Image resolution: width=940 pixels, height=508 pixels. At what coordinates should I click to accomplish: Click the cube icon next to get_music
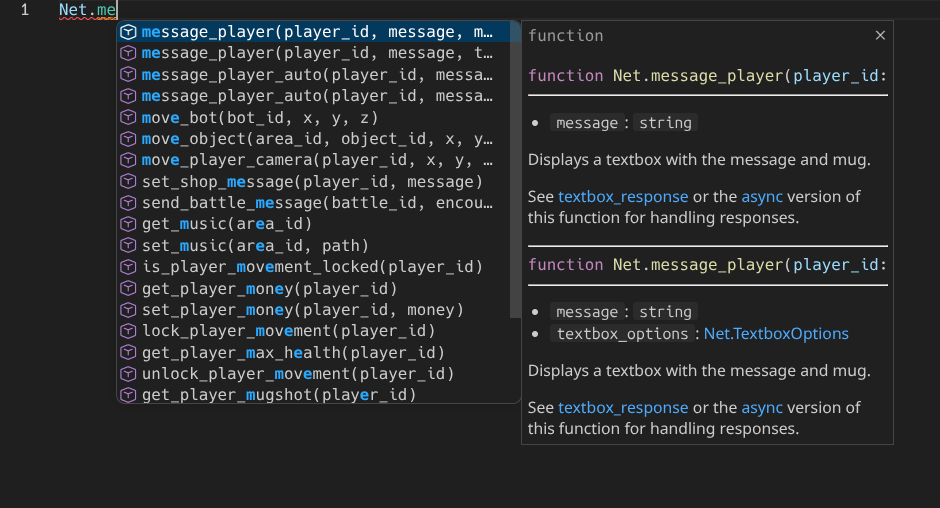(128, 224)
